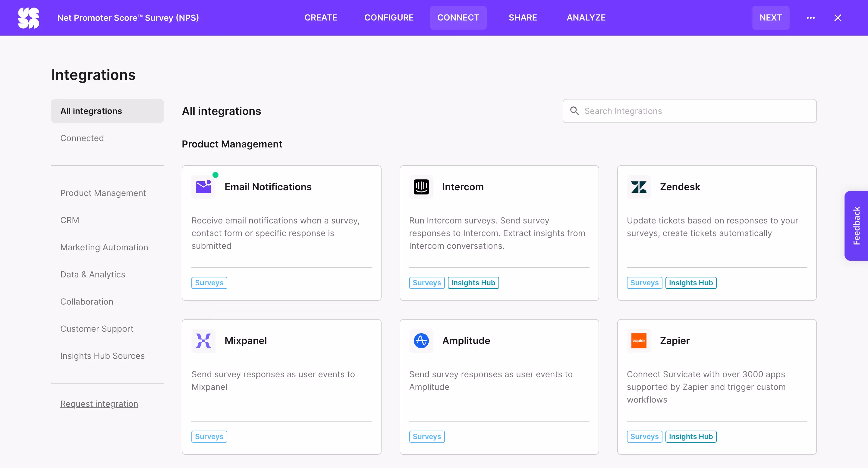Click Insights Hub tag on Intercom card
Image resolution: width=868 pixels, height=468 pixels.
473,283
